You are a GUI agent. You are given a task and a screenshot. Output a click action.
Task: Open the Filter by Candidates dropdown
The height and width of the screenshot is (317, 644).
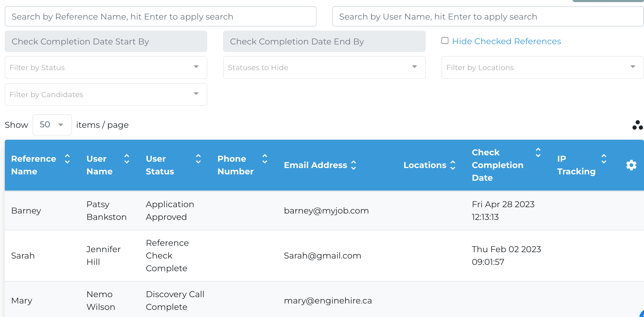tap(106, 94)
